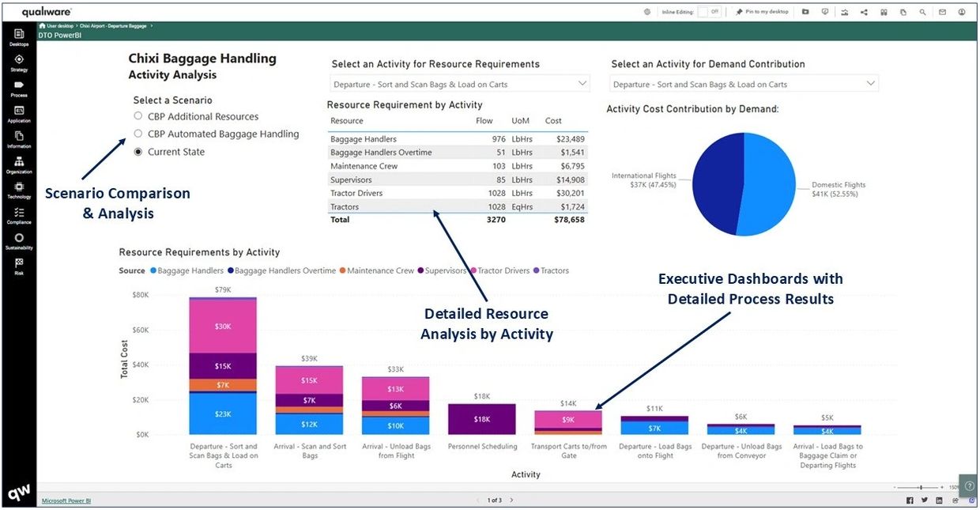
Task: Open the user profile icon
Action: pos(962,12)
